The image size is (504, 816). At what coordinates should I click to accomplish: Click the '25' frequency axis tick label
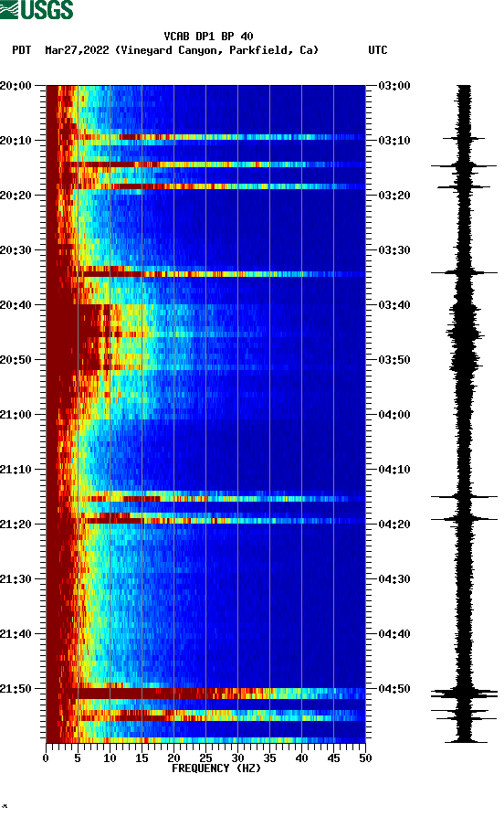(x=206, y=758)
